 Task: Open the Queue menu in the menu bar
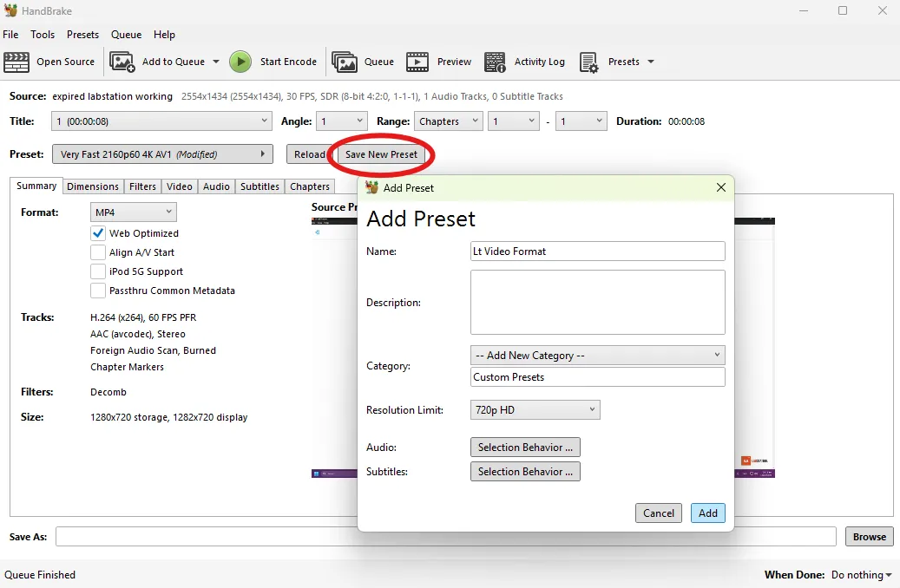pos(126,35)
